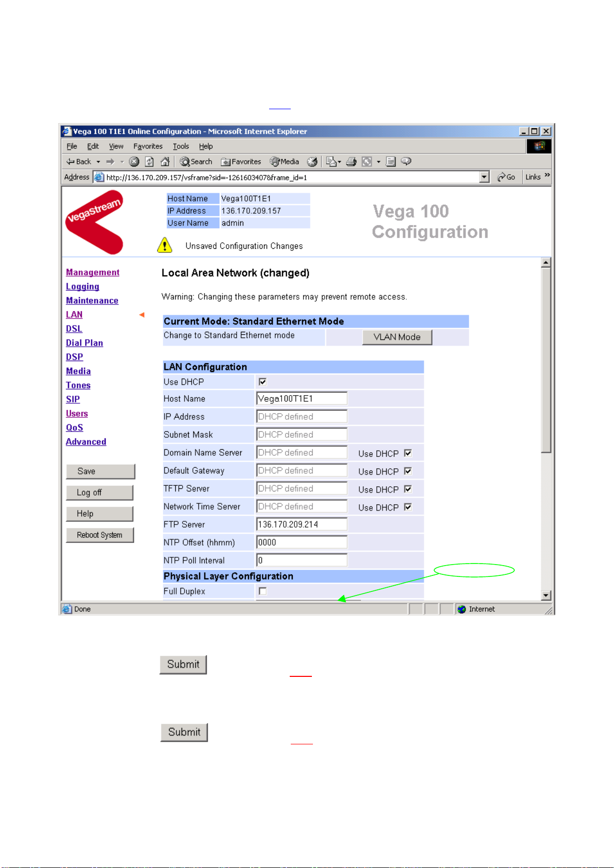Open the History pane icon

[x=312, y=162]
